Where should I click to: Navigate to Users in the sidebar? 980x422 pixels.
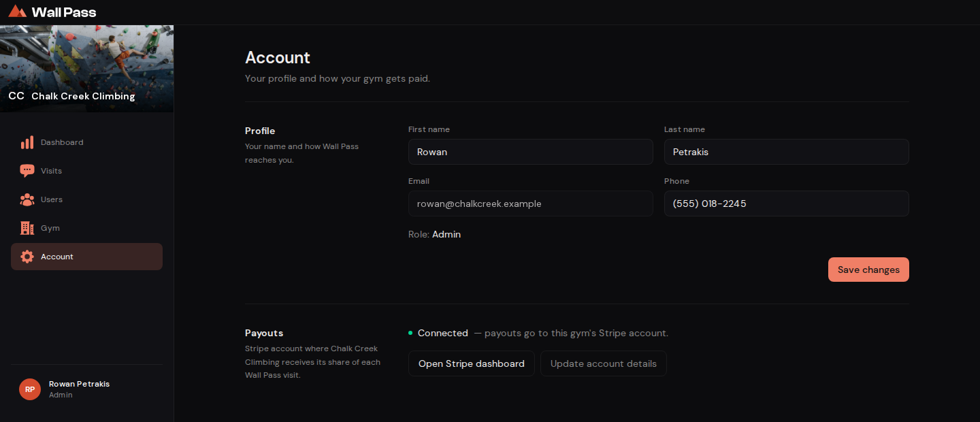(86, 199)
